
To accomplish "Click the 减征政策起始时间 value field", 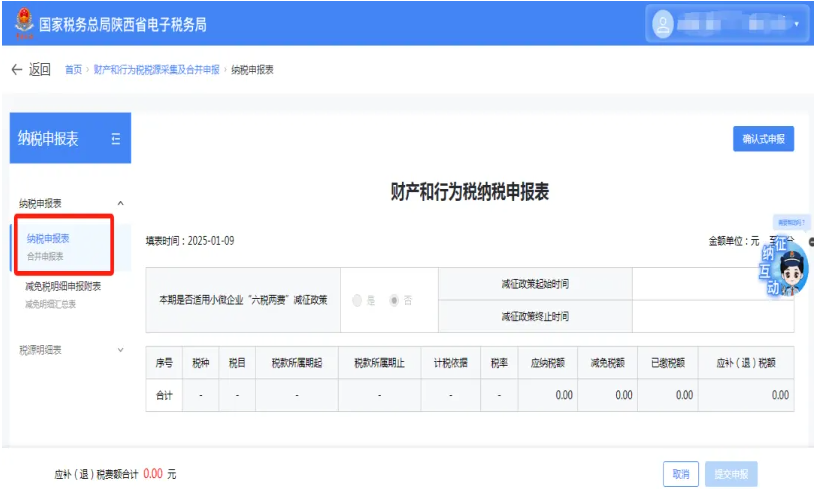I will point(712,284).
